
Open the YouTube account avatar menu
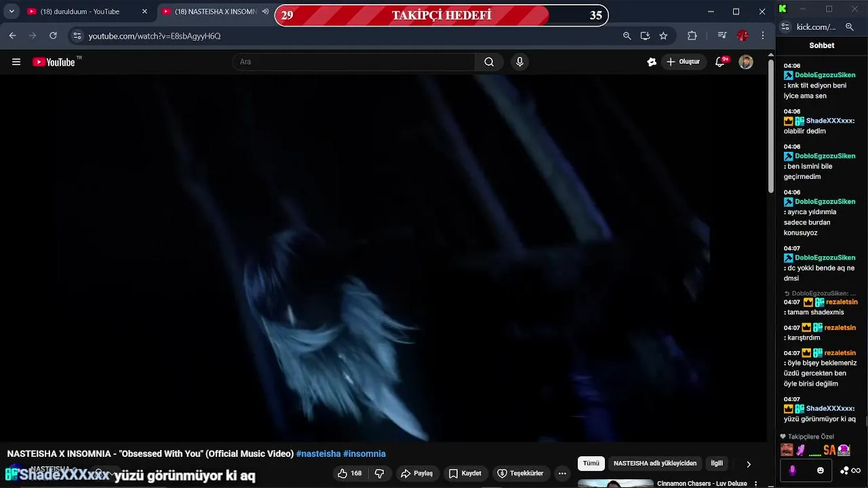click(746, 62)
